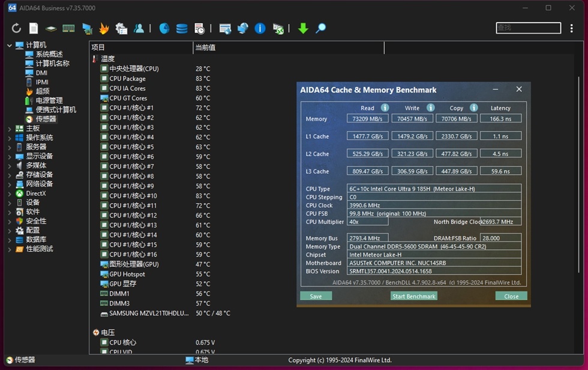Select 系统概述 in the sidebar tree
This screenshot has width=588, height=370.
(49, 54)
